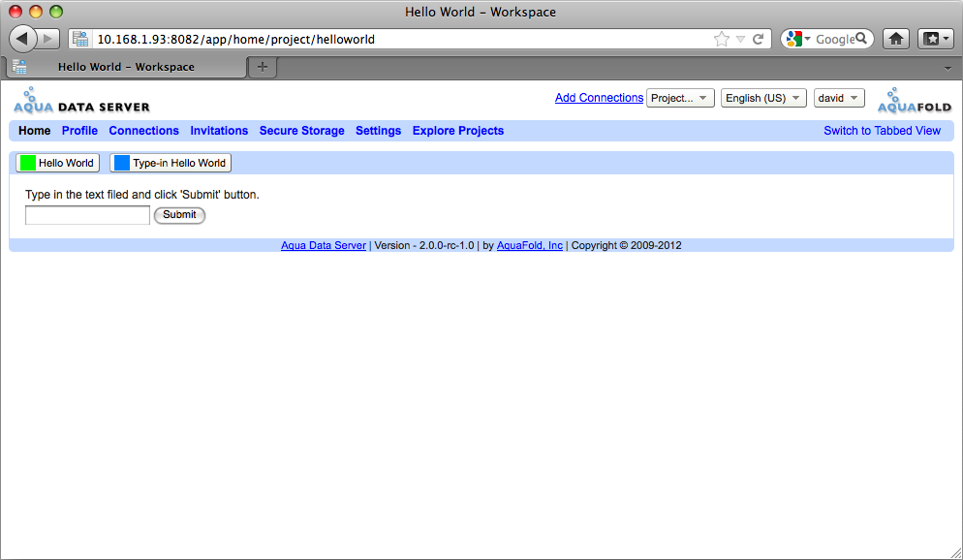Click the Copyright © 2009-2012 footer text

point(627,246)
